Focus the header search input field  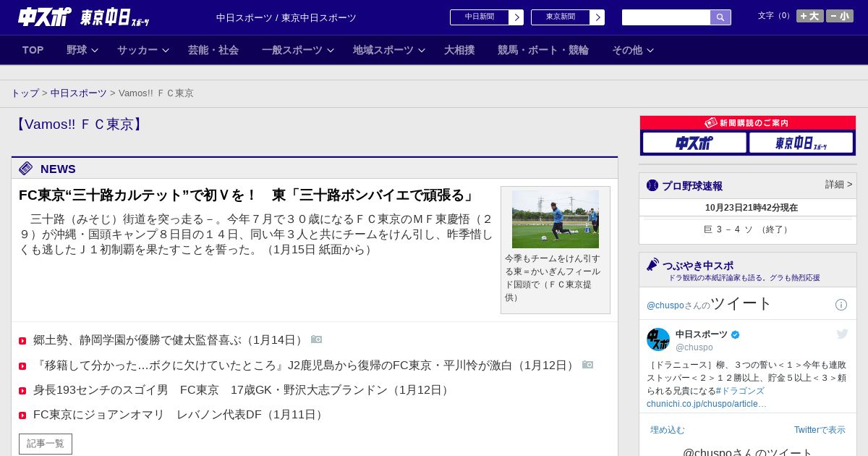[666, 17]
